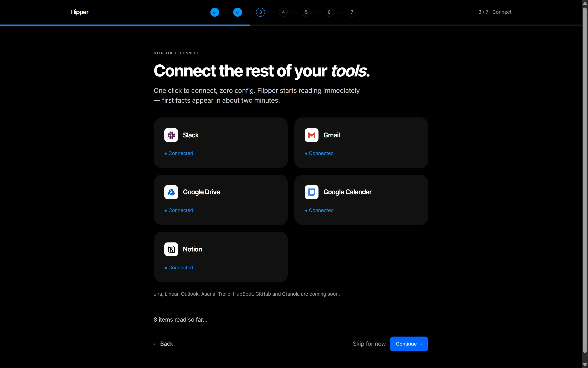
Task: Click the 'STEP 3 OF 7 · CONNECT' label
Action: point(176,53)
